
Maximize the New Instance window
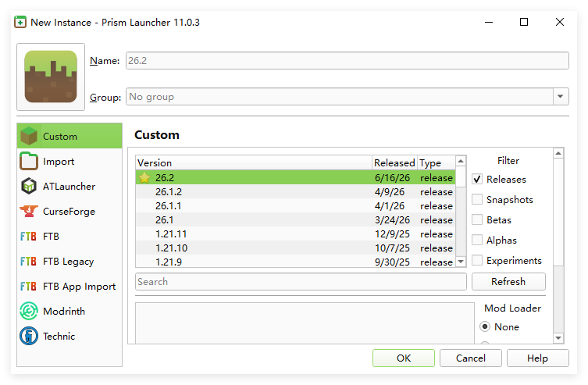pos(524,22)
